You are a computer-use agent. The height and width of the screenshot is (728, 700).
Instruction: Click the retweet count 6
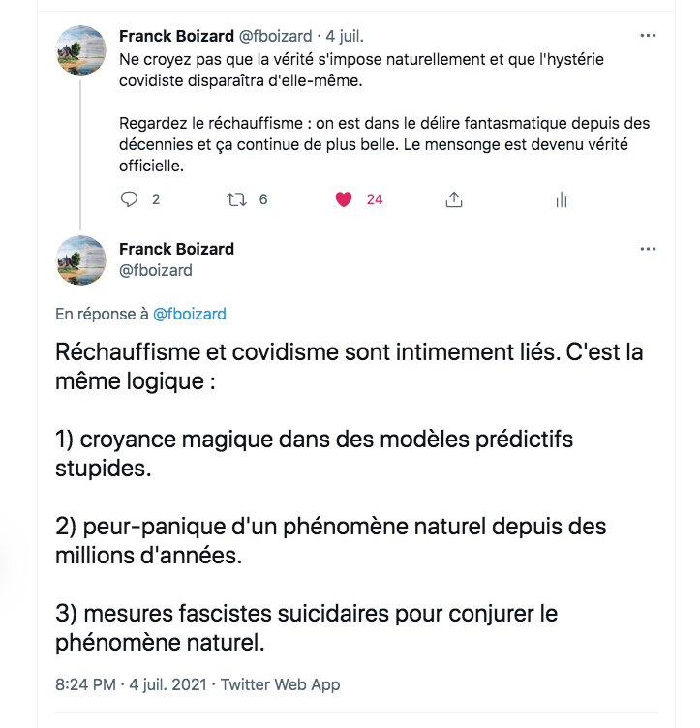click(262, 199)
